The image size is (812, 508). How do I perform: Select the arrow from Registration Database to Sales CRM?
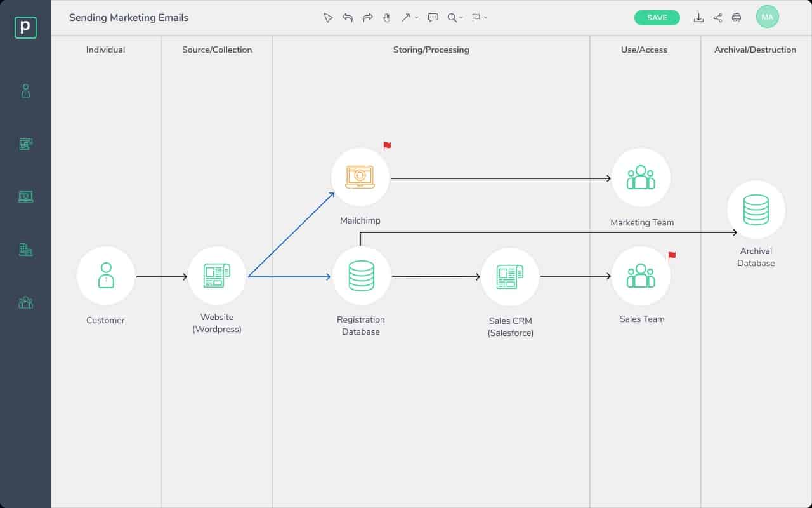436,276
